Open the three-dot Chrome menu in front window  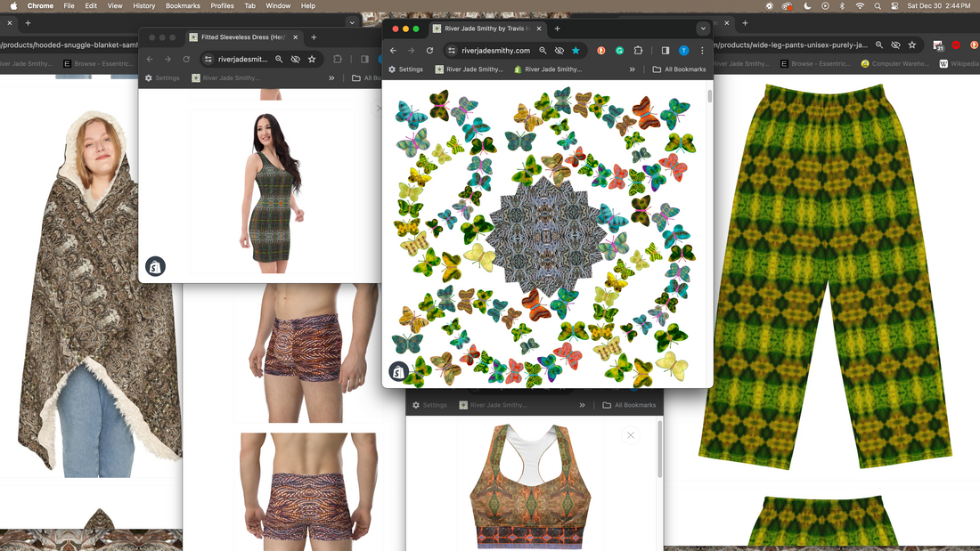tap(702, 51)
